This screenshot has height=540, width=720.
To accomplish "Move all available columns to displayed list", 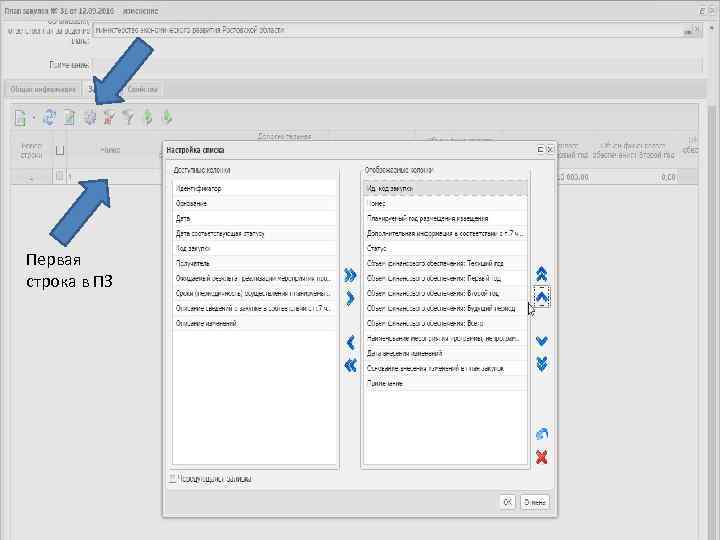I will click(x=350, y=276).
